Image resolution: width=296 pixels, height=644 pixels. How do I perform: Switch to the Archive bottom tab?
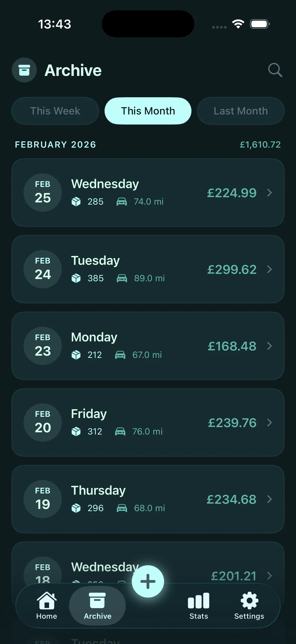point(97,605)
